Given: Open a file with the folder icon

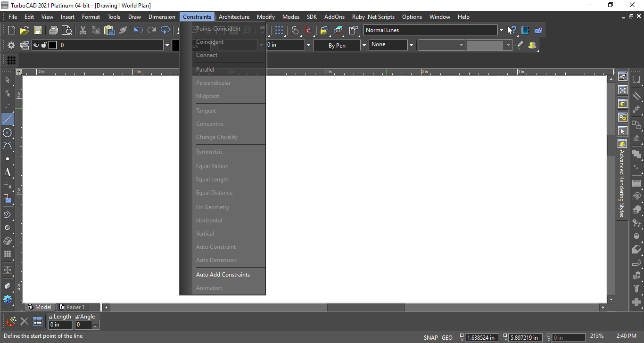Looking at the screenshot, I should [x=25, y=30].
